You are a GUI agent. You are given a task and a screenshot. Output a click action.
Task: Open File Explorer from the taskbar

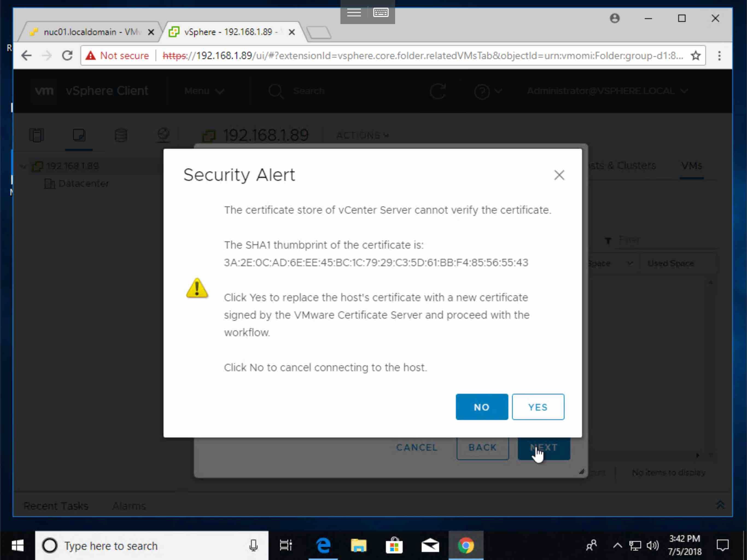click(358, 546)
